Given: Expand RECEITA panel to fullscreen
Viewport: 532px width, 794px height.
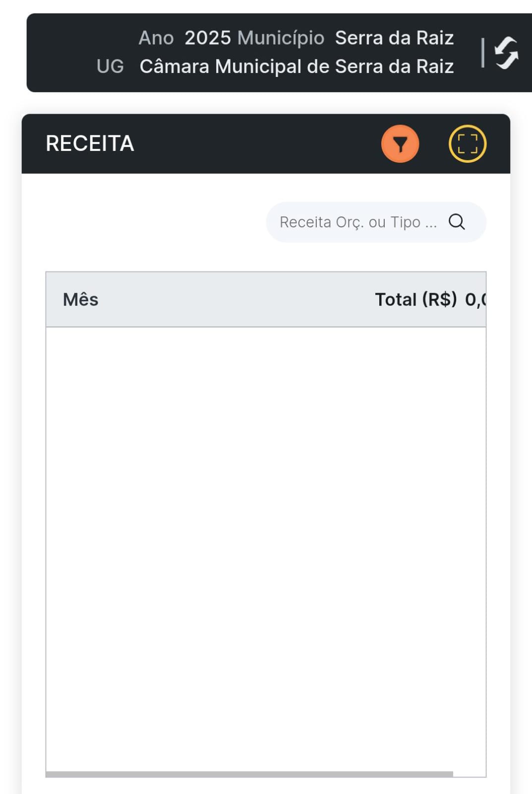Looking at the screenshot, I should click(x=467, y=144).
